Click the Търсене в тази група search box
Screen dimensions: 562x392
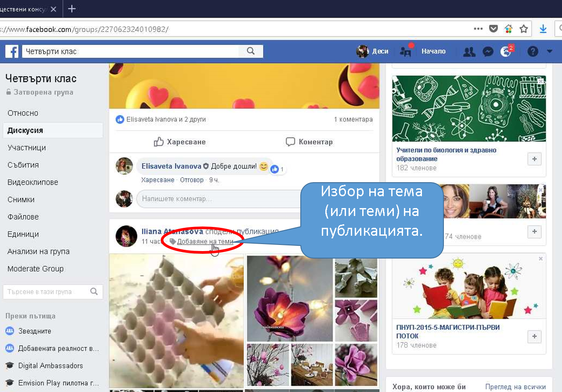tap(46, 291)
